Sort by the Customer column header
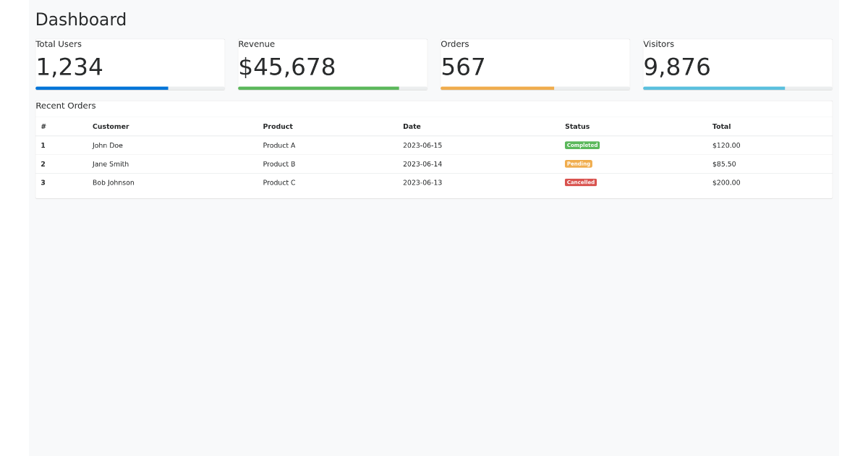The image size is (868, 456). click(111, 126)
